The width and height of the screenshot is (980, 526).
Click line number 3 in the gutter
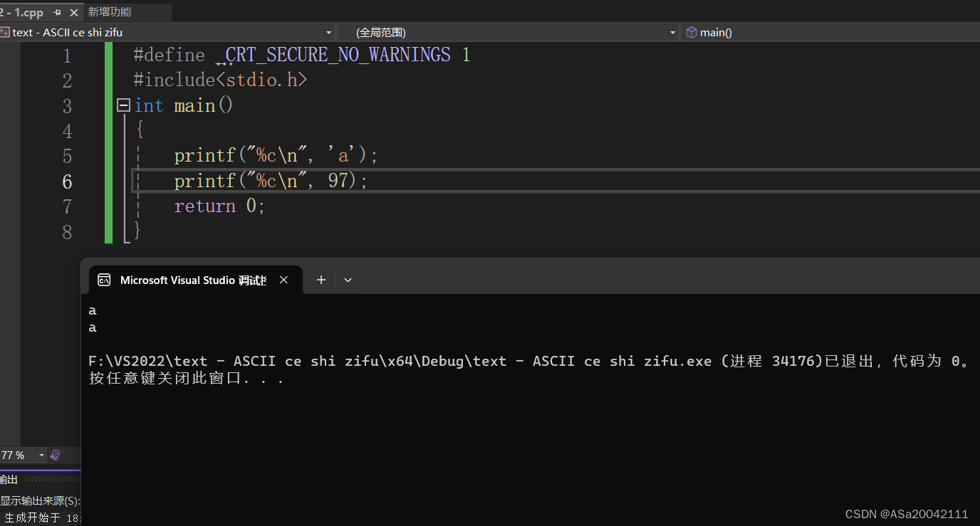click(67, 106)
